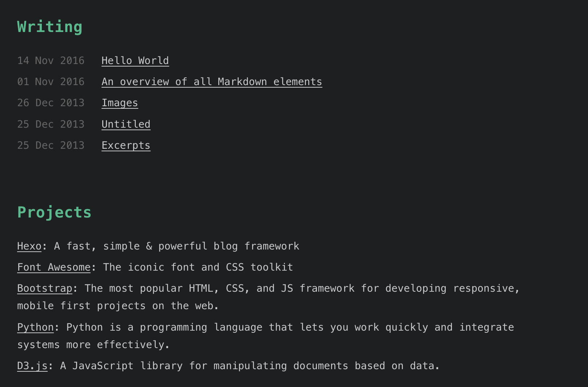The image size is (588, 387).
Task: Open the D3.js project link
Action: tap(32, 366)
